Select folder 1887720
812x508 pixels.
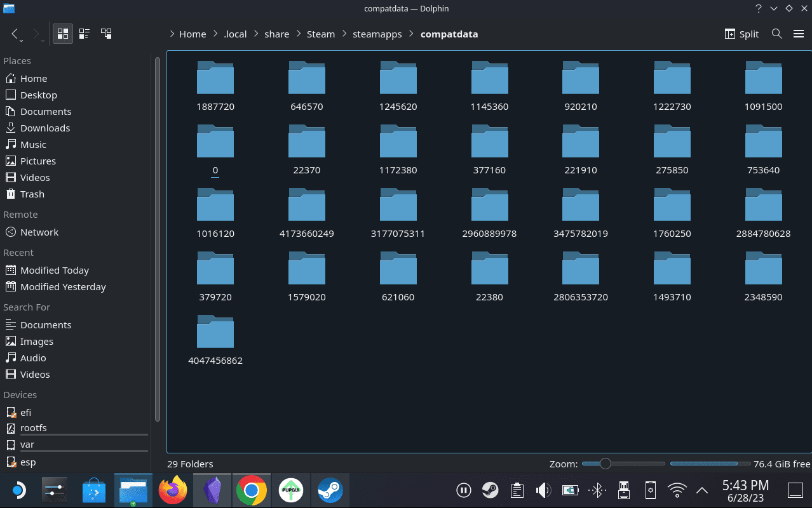coord(215,86)
